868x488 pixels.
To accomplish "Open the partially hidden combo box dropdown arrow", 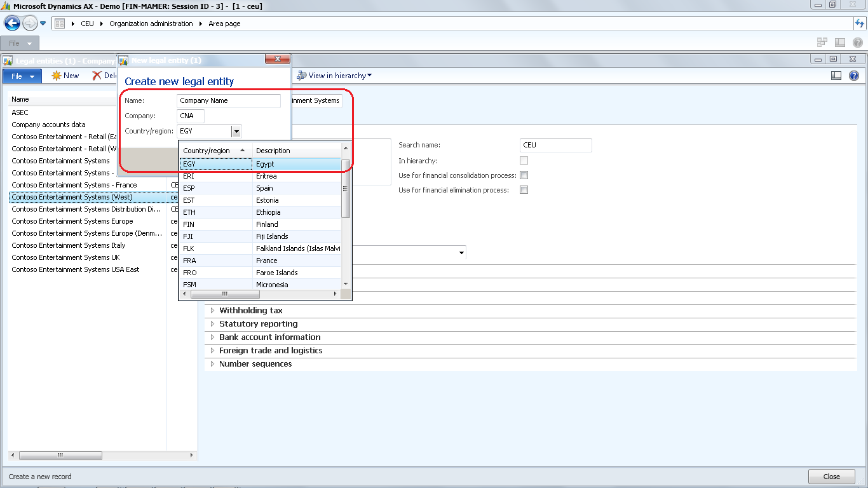I will pyautogui.click(x=461, y=252).
